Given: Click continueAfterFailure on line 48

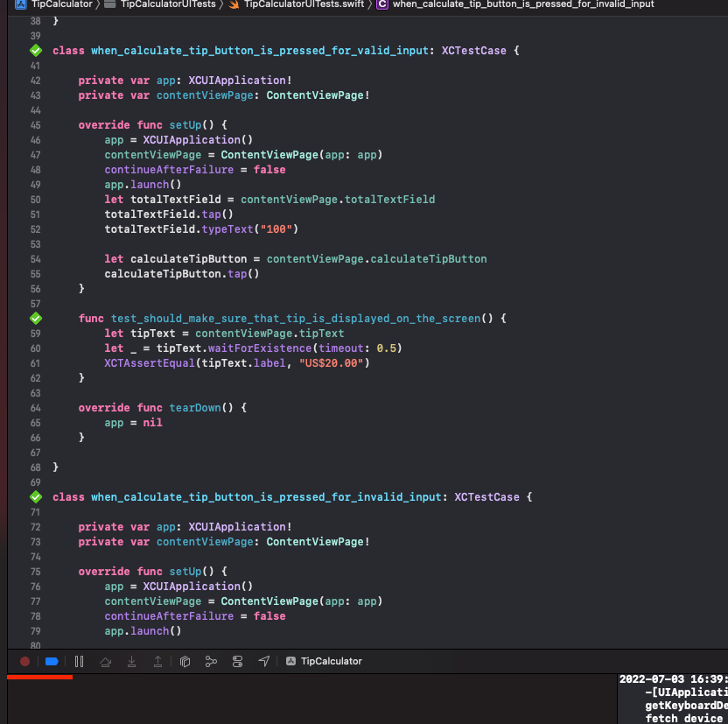Looking at the screenshot, I should (x=169, y=170).
